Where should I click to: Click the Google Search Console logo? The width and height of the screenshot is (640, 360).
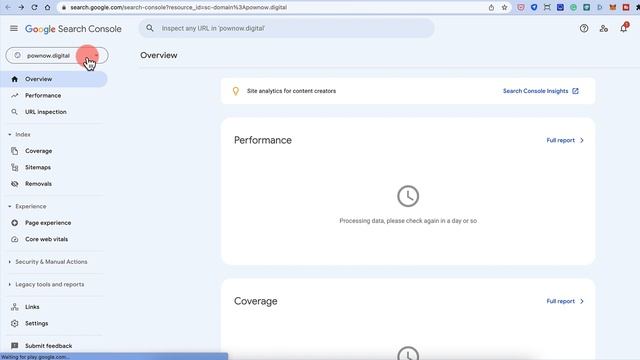73,29
